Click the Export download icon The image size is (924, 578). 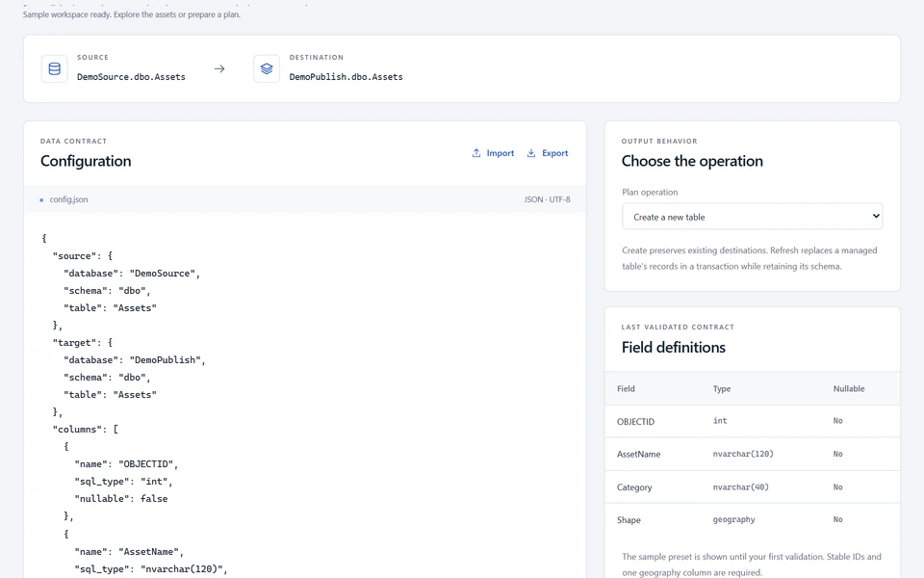point(531,153)
